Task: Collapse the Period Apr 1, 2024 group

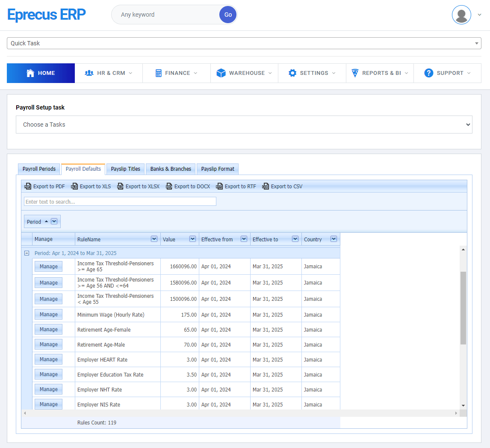Action: click(x=27, y=253)
